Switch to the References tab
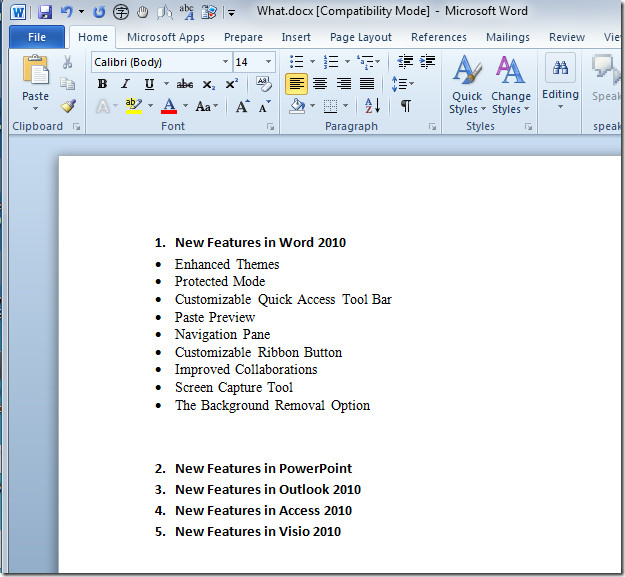This screenshot has height=577, width=625. click(x=439, y=37)
